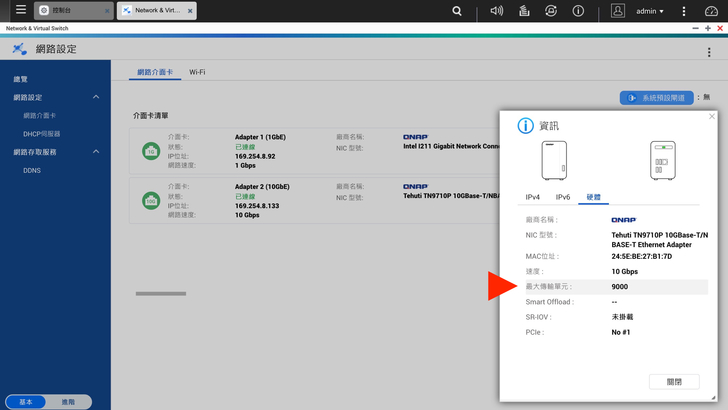
Task: Open the volume control speaker icon
Action: (497, 11)
